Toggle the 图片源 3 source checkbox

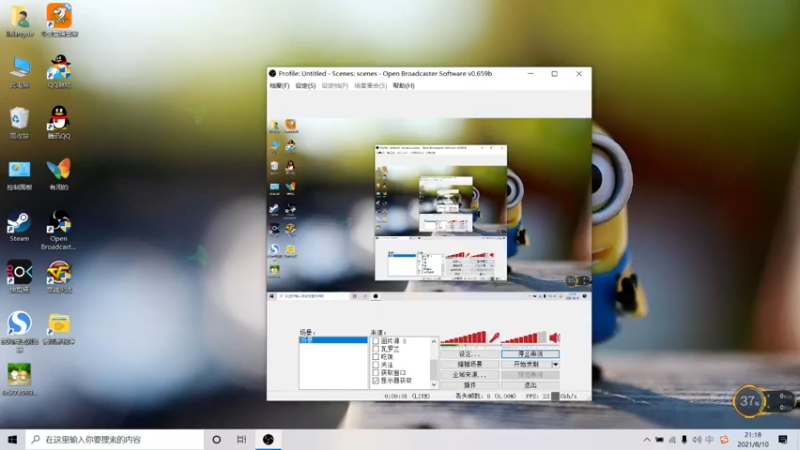click(x=376, y=341)
